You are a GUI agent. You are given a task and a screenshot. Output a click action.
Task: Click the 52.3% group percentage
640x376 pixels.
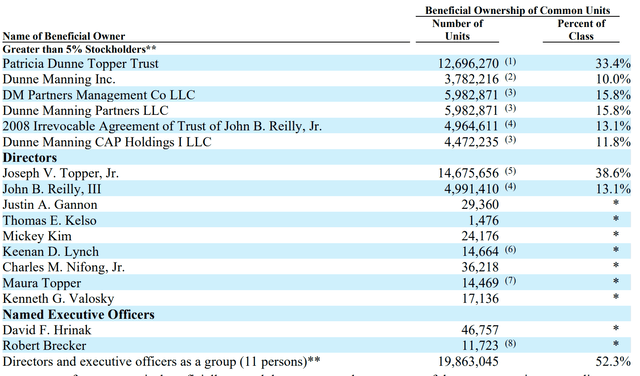pyautogui.click(x=613, y=362)
